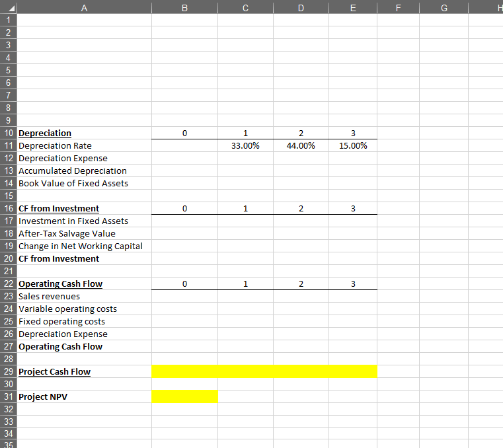Select column E header
Screen dimensions: 503x448
353,8
